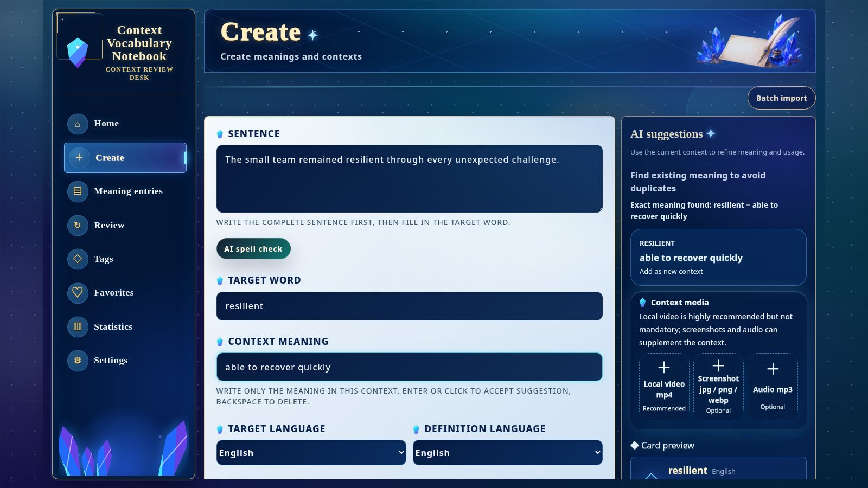
Task: Click the sparkle icon next to Create title
Action: [312, 35]
